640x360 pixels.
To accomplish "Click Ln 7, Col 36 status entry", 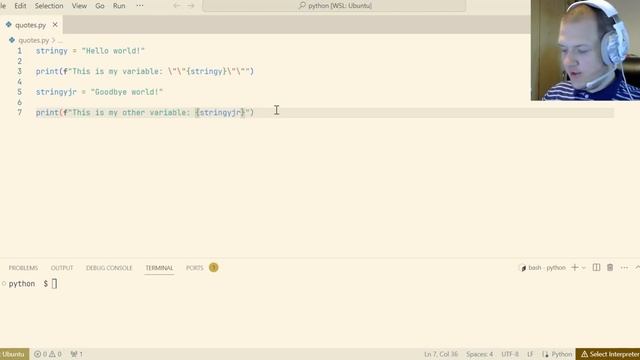I will coord(441,354).
